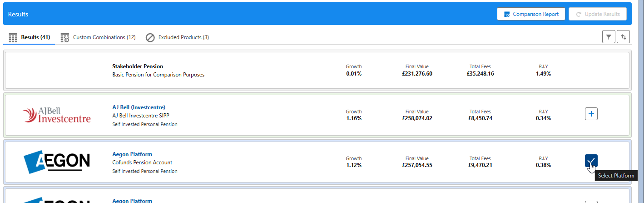Click the Results header title
The height and width of the screenshot is (203, 644).
(18, 14)
